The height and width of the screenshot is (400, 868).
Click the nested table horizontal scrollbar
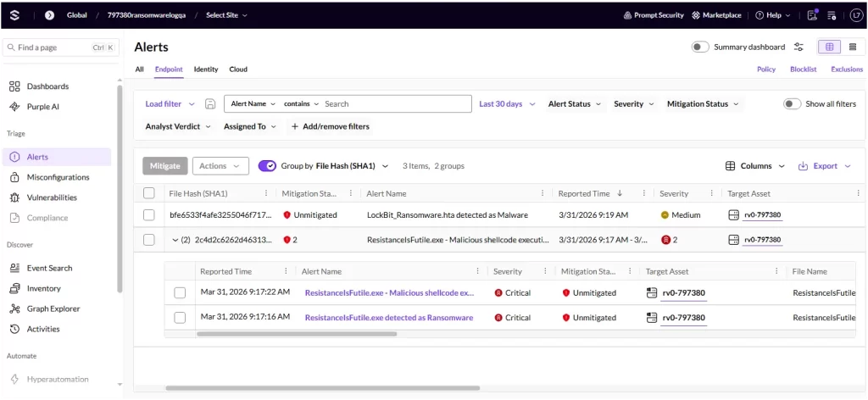297,334
